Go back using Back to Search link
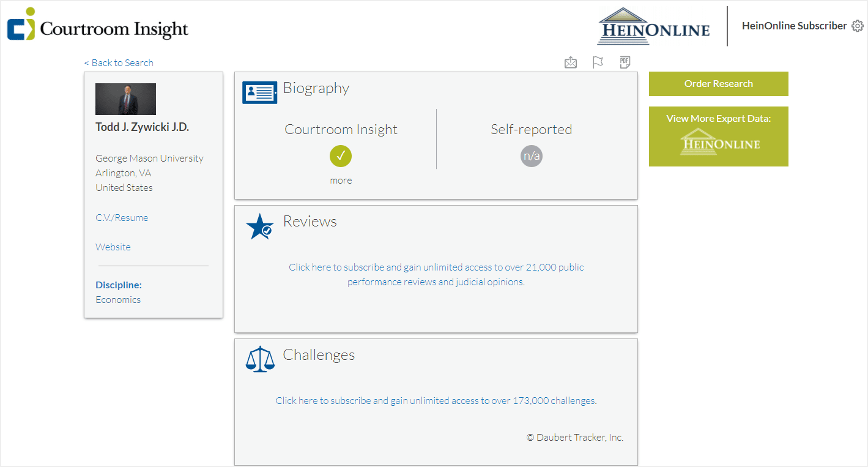This screenshot has height=467, width=868. 118,62
